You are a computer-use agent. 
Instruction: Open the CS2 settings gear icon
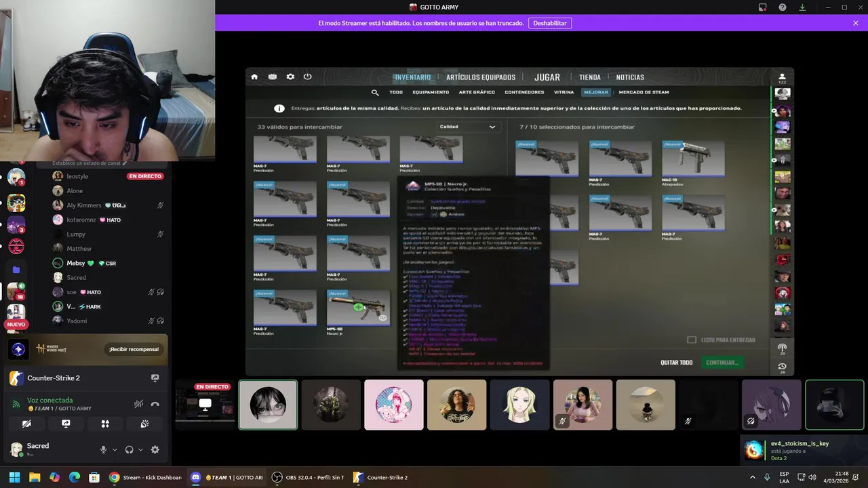(x=290, y=77)
